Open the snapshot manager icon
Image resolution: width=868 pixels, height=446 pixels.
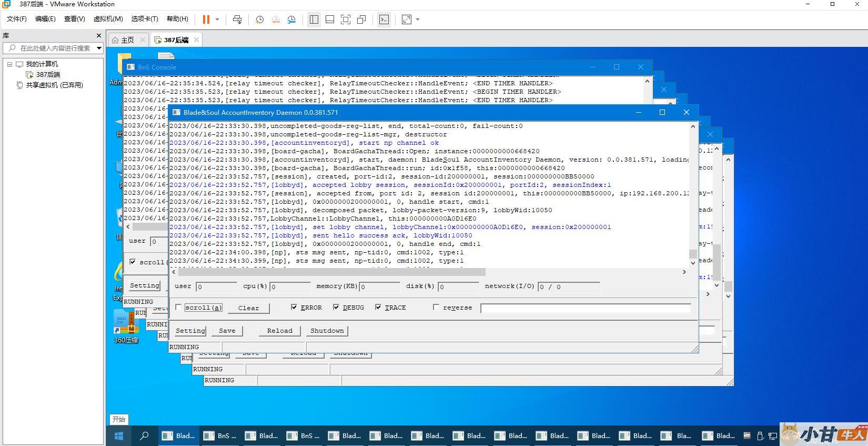291,19
